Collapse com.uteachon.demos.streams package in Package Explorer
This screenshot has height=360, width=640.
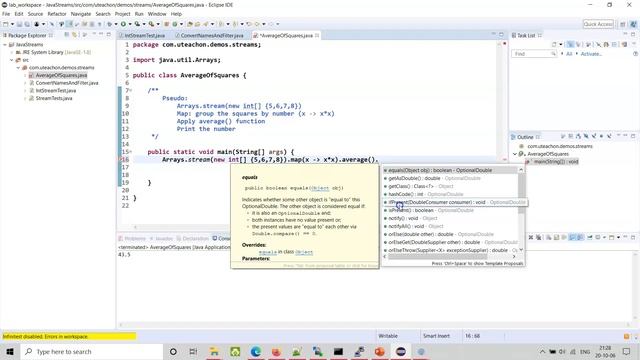(x=18, y=68)
